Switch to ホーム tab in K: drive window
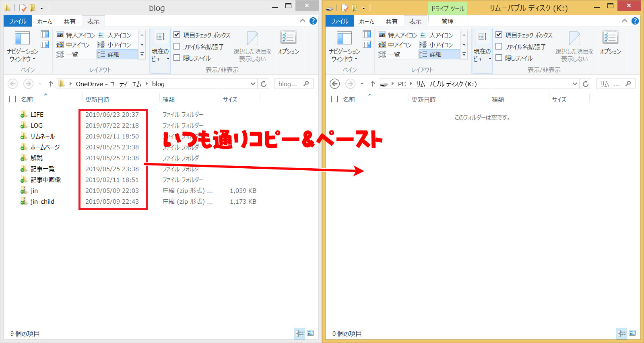This screenshot has height=343, width=644. click(x=367, y=21)
